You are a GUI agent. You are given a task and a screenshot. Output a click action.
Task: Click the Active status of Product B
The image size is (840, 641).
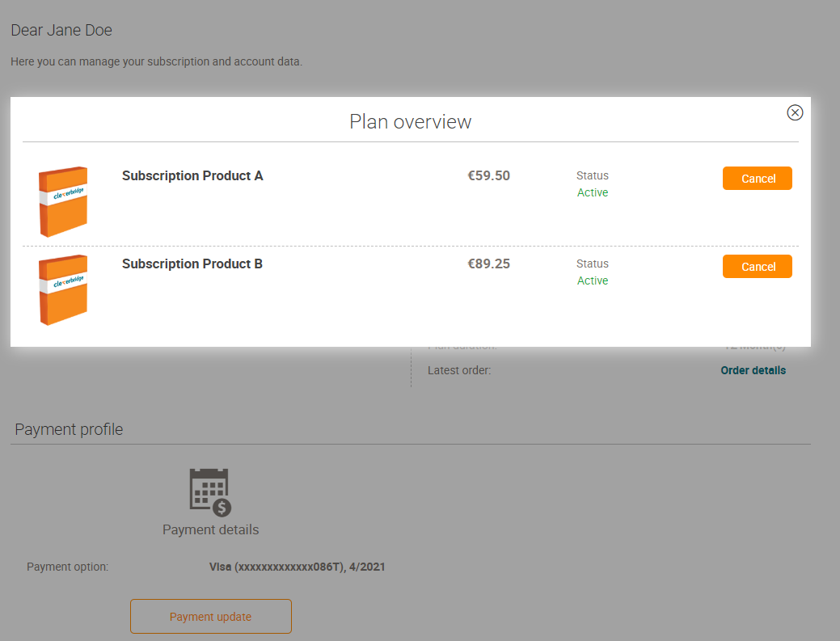coord(593,280)
